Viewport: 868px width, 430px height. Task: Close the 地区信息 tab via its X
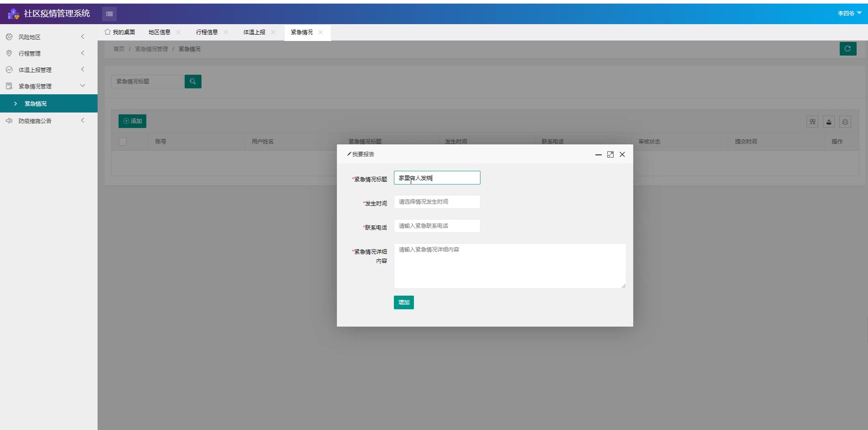click(178, 32)
